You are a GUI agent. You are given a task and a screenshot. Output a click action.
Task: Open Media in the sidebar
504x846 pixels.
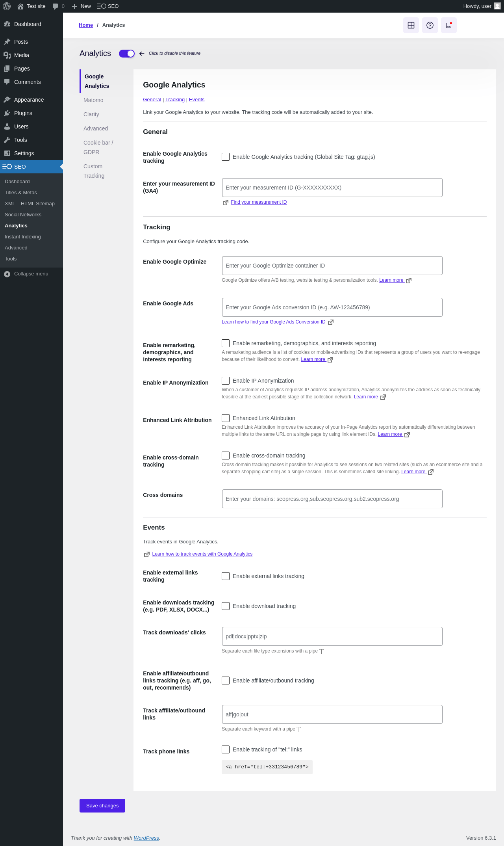click(31, 55)
